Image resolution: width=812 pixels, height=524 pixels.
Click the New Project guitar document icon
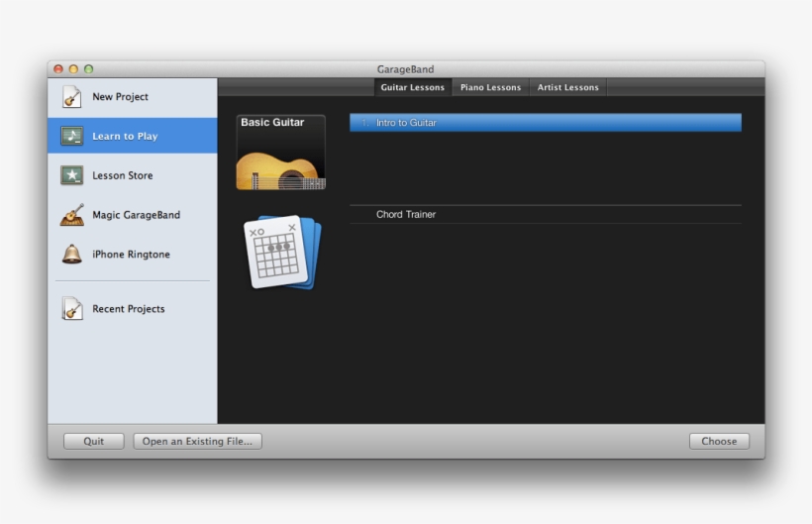click(71, 97)
